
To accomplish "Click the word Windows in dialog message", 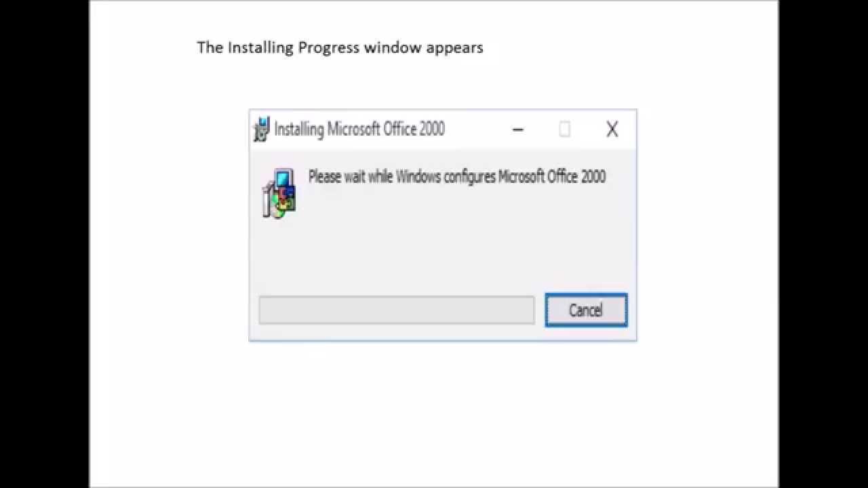I will [x=418, y=177].
